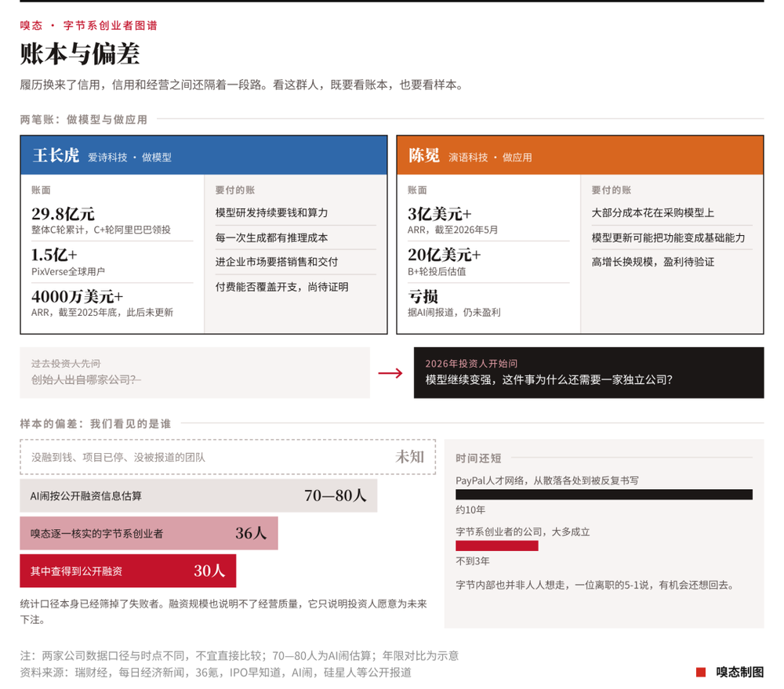784x689 pixels.
Task: Click the red square beside 嗅态制图
Action: click(700, 672)
